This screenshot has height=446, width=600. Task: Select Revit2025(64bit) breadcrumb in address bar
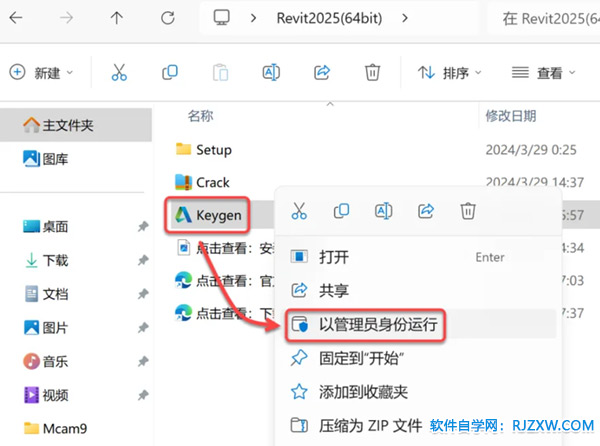point(329,18)
